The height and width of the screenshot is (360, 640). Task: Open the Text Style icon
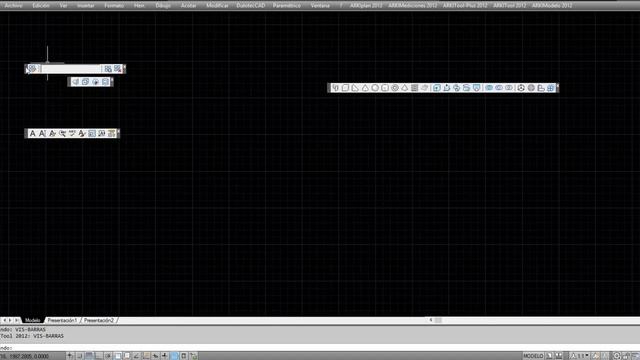(82, 133)
